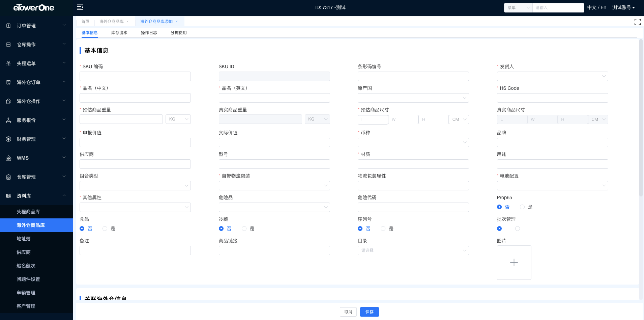Open the 发货人 dropdown
This screenshot has height=320, width=644.
pos(552,76)
